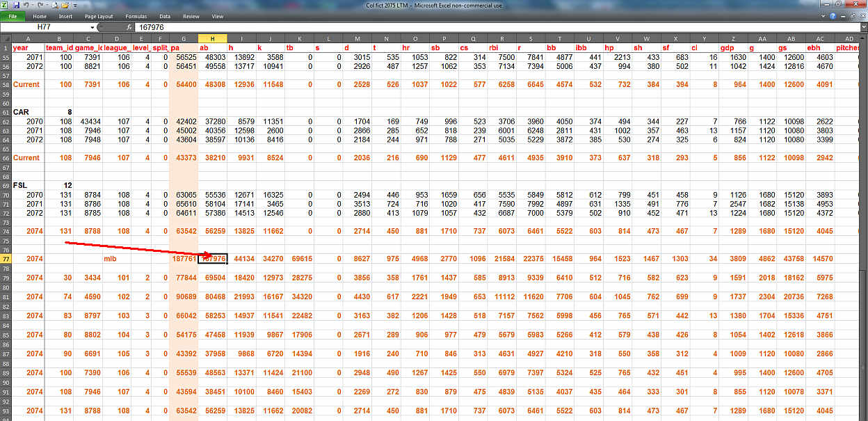Click the 'gdp' header cell

coord(734,47)
